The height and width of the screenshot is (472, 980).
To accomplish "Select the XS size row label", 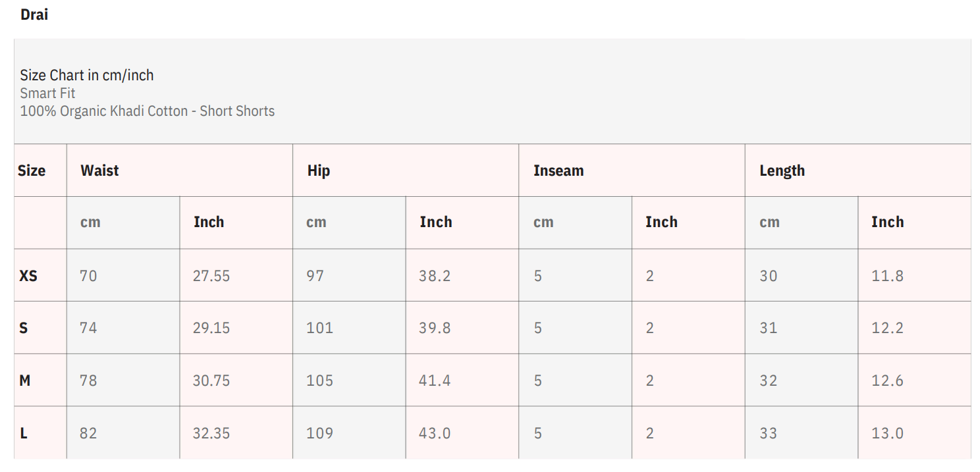I will point(28,276).
